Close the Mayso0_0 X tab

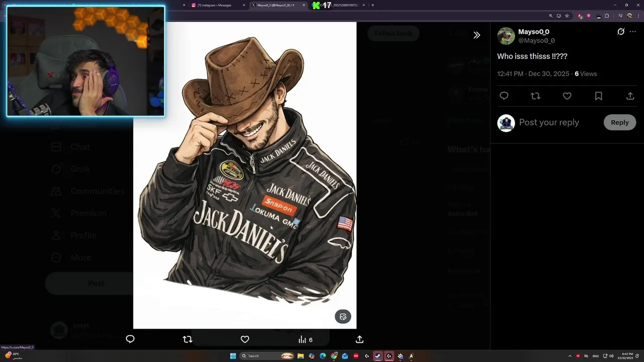(304, 5)
